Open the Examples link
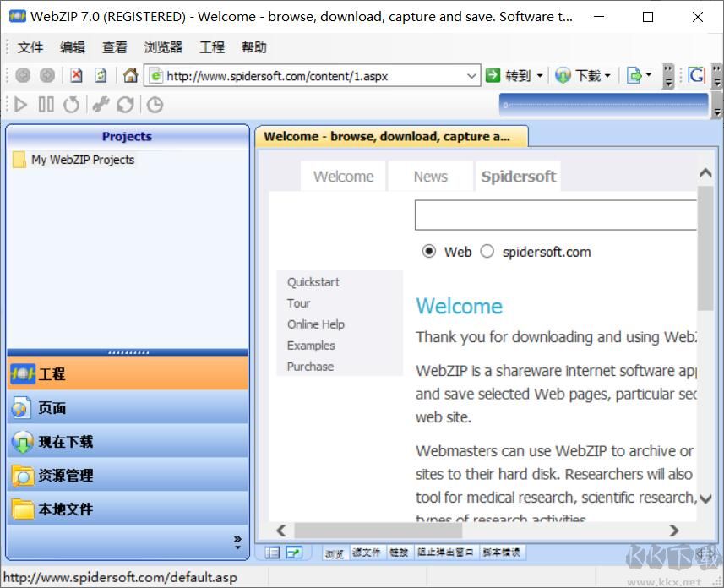This screenshot has height=588, width=724. coord(311,346)
